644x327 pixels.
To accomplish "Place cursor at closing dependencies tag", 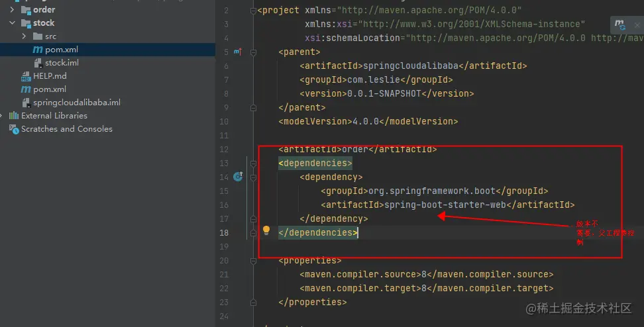I will pos(318,232).
